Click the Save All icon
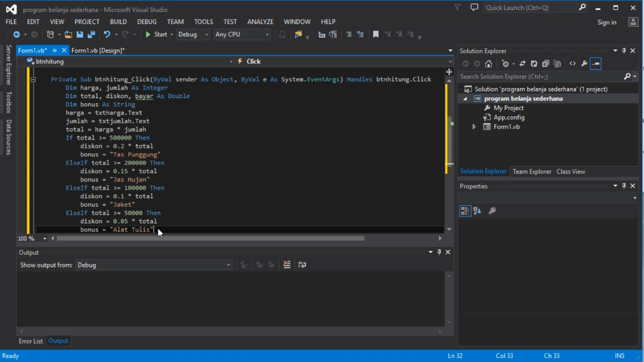Viewport: 644px width, 362px height. coord(91,34)
